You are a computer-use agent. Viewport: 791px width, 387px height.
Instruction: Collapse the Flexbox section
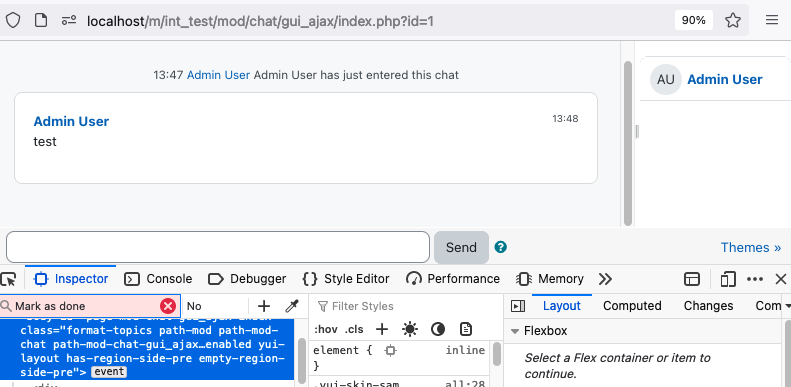pyautogui.click(x=515, y=331)
